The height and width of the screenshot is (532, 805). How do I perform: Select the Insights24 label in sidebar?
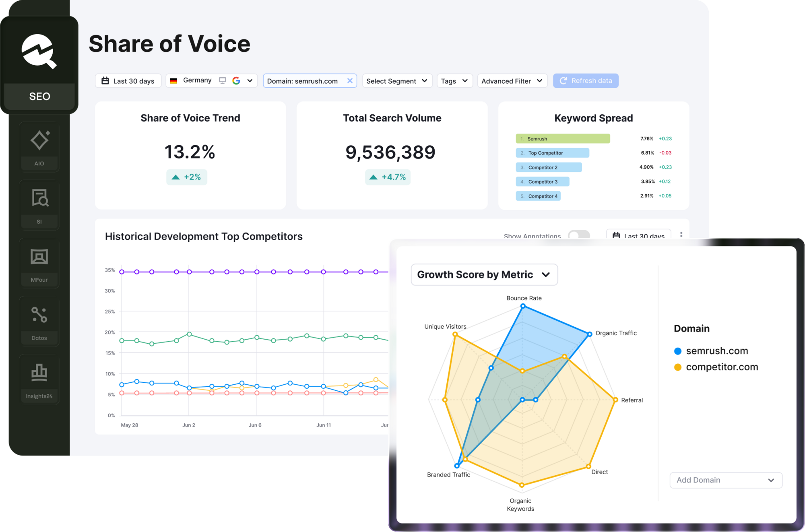[x=39, y=396]
